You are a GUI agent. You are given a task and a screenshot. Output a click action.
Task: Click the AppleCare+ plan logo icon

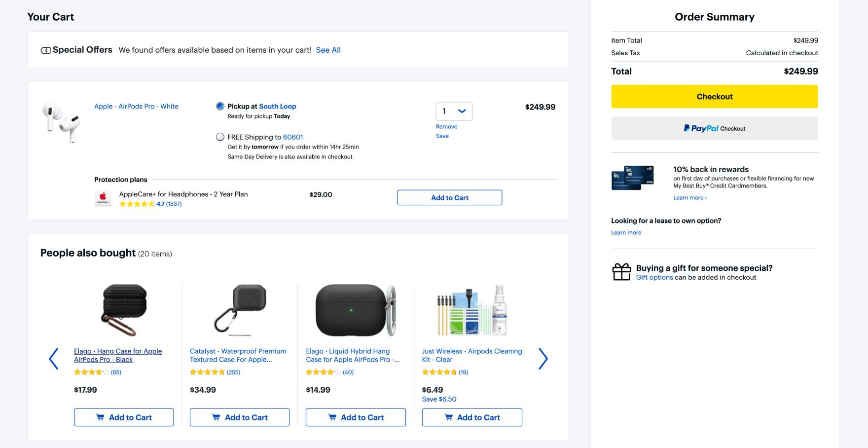pyautogui.click(x=103, y=198)
